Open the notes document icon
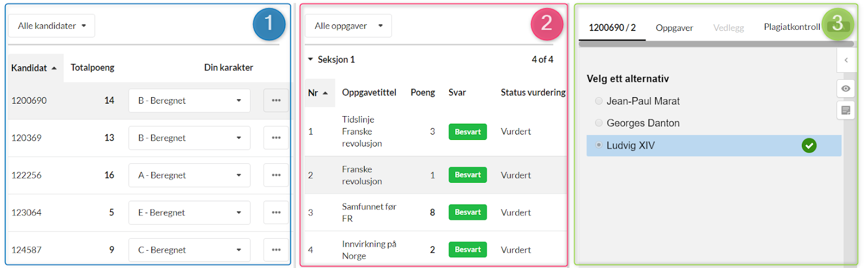 point(846,110)
